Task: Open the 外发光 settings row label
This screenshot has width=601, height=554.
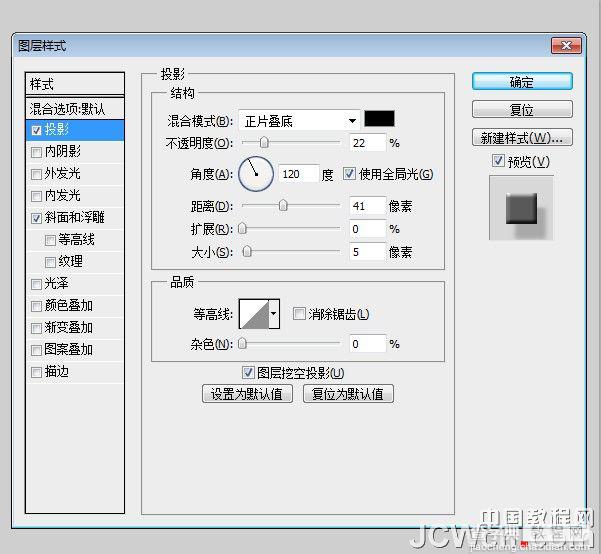Action: point(62,174)
